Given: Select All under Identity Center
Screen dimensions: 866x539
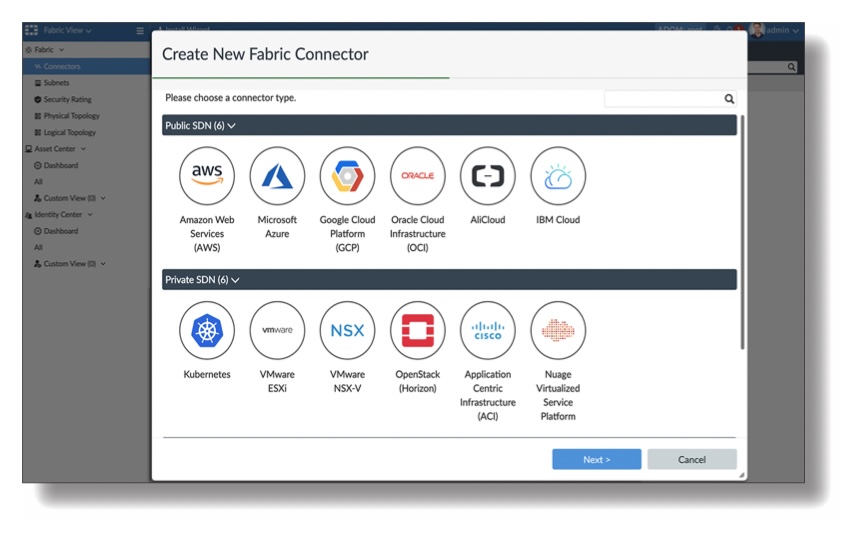Looking at the screenshot, I should [38, 247].
